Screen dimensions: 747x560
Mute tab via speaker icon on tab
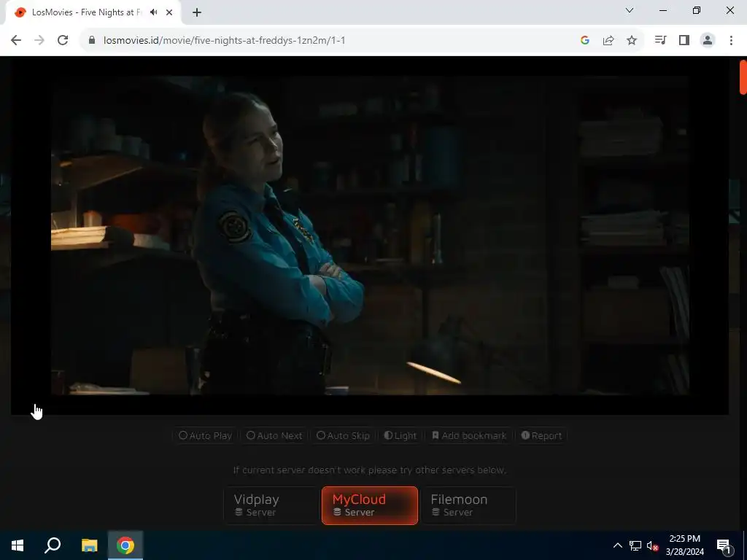click(x=153, y=12)
